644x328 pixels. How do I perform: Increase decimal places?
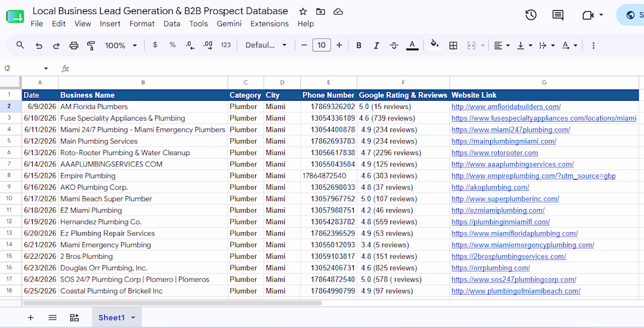click(x=208, y=45)
